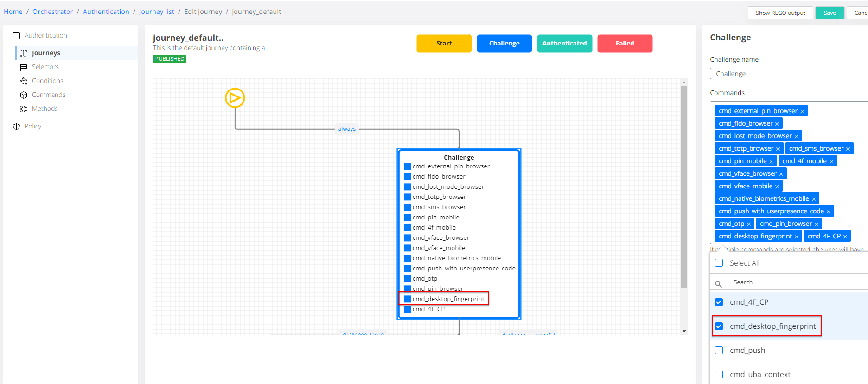
Task: Click the yellow start play node
Action: point(235,98)
